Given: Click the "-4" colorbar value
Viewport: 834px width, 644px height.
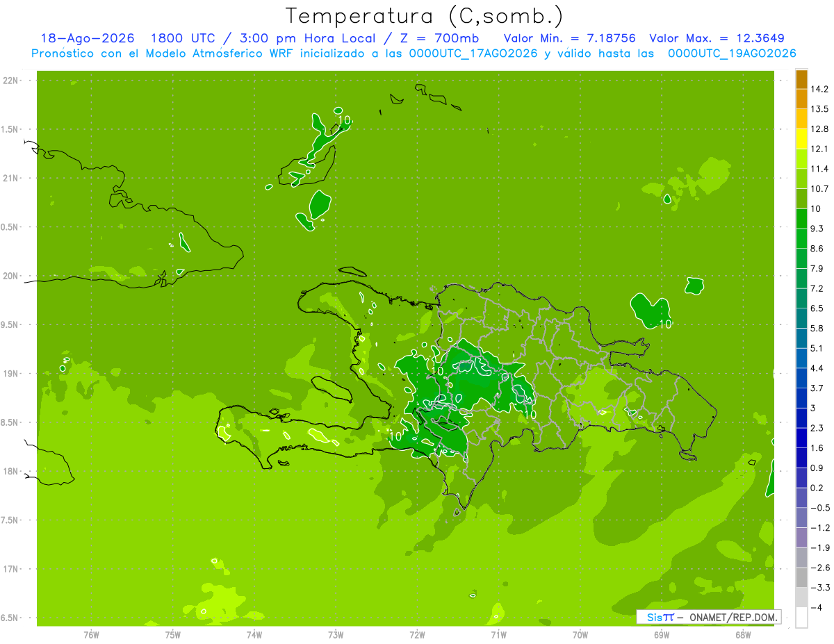Looking at the screenshot, I should [x=817, y=608].
